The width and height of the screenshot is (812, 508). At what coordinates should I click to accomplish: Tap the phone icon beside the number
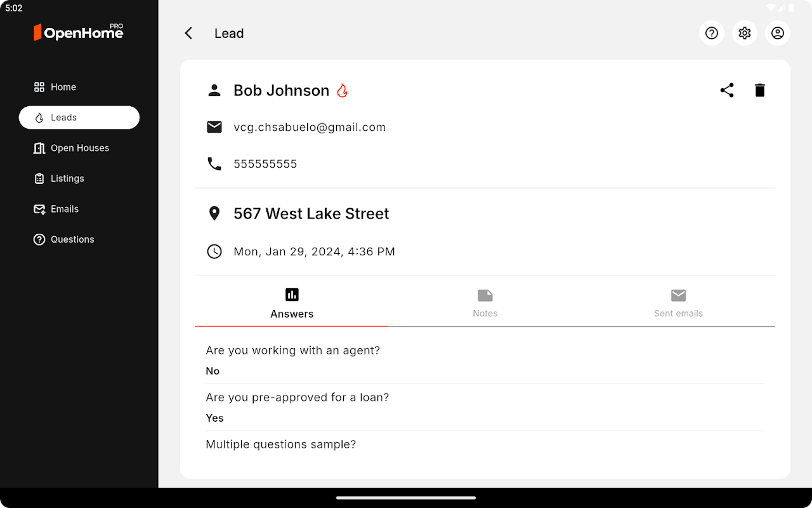(214, 164)
